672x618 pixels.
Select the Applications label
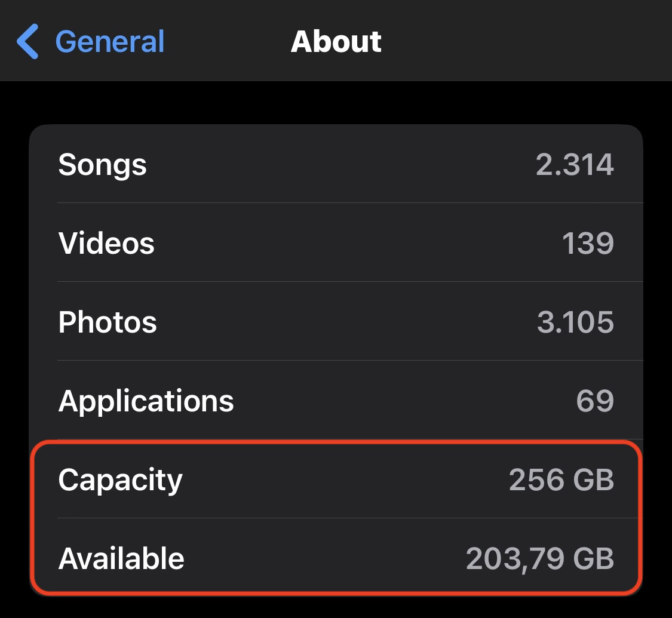click(146, 401)
